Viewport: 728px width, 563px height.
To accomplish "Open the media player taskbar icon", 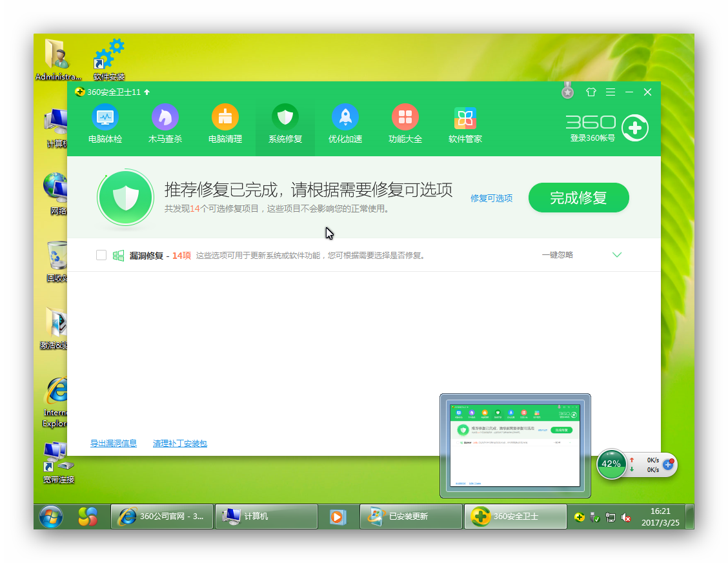I will [338, 517].
